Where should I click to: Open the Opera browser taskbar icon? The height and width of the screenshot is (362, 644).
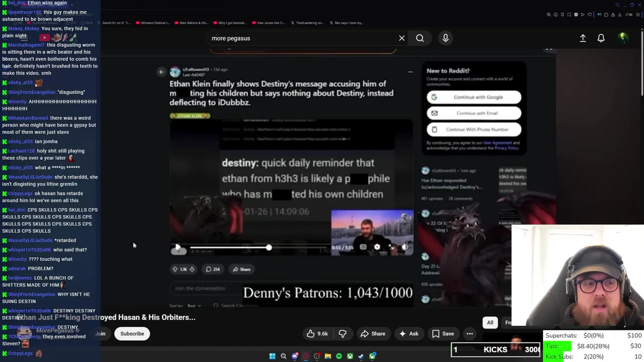[305, 356]
